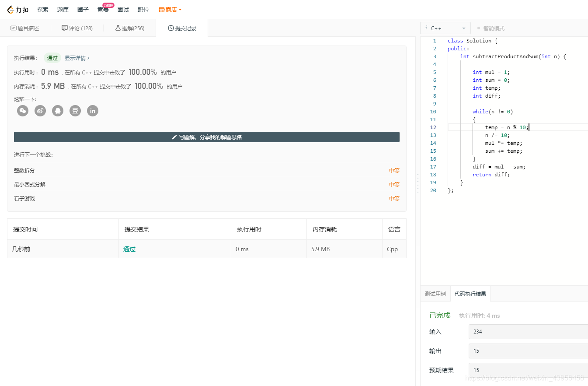Click the panel divider drag handle
This screenshot has height=386, width=588.
click(x=418, y=183)
